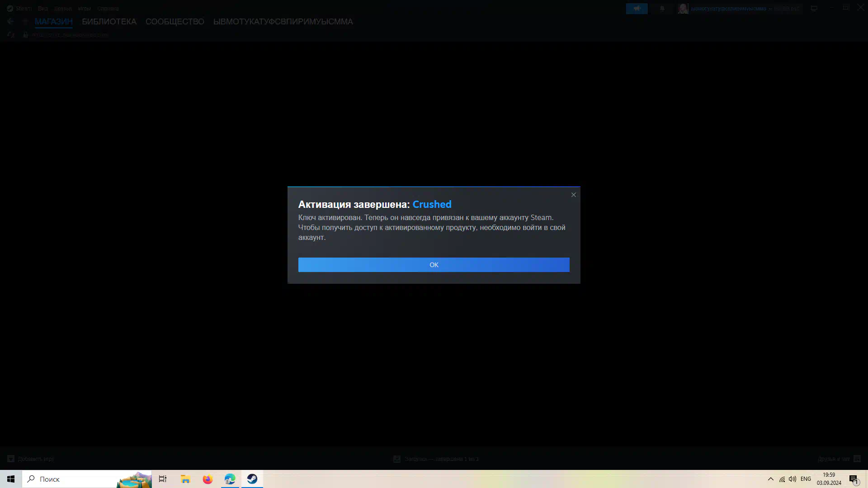Open the Справка help menu
The width and height of the screenshot is (868, 488).
(x=108, y=9)
